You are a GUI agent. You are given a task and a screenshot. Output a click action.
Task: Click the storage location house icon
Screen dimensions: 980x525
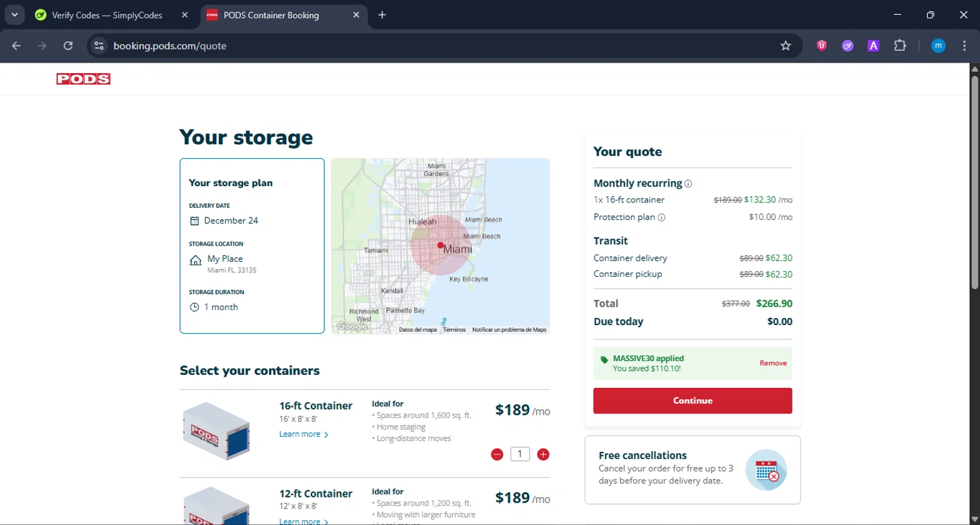tap(195, 261)
